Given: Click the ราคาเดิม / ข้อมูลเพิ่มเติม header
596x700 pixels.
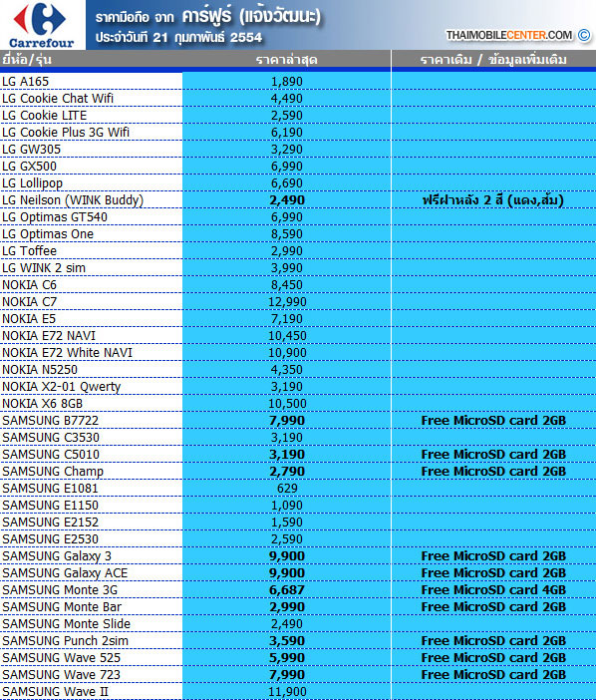Looking at the screenshot, I should pos(493,60).
